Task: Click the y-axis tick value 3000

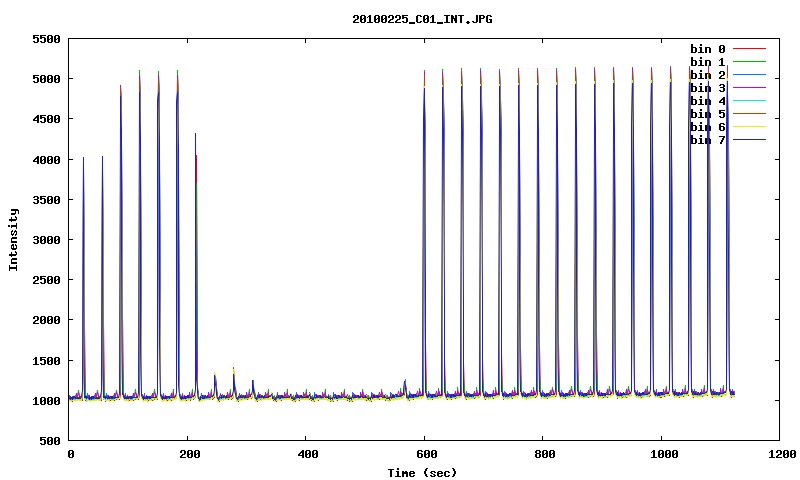Action: (x=46, y=240)
